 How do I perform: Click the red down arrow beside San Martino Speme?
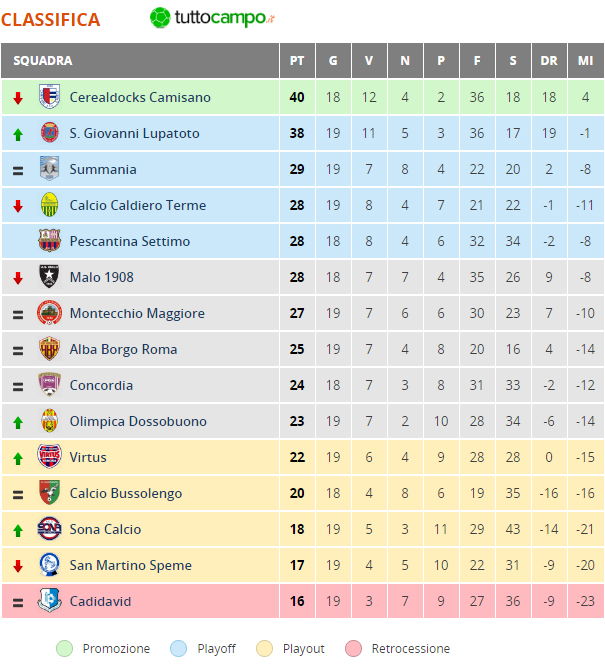[18, 566]
